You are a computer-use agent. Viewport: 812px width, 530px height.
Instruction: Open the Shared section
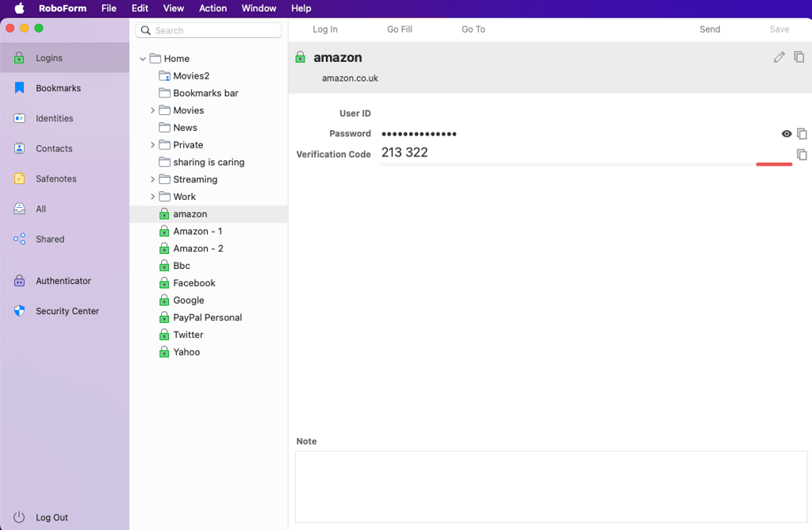click(x=64, y=239)
